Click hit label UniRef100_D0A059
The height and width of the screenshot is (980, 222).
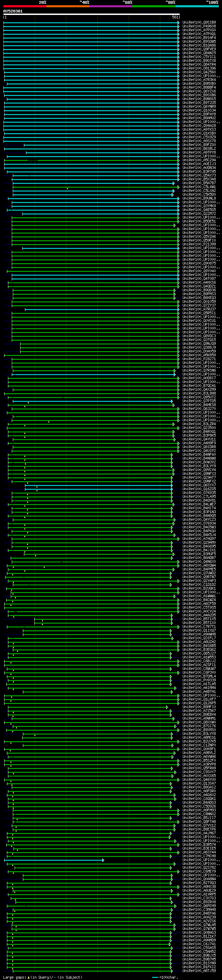pos(199,351)
